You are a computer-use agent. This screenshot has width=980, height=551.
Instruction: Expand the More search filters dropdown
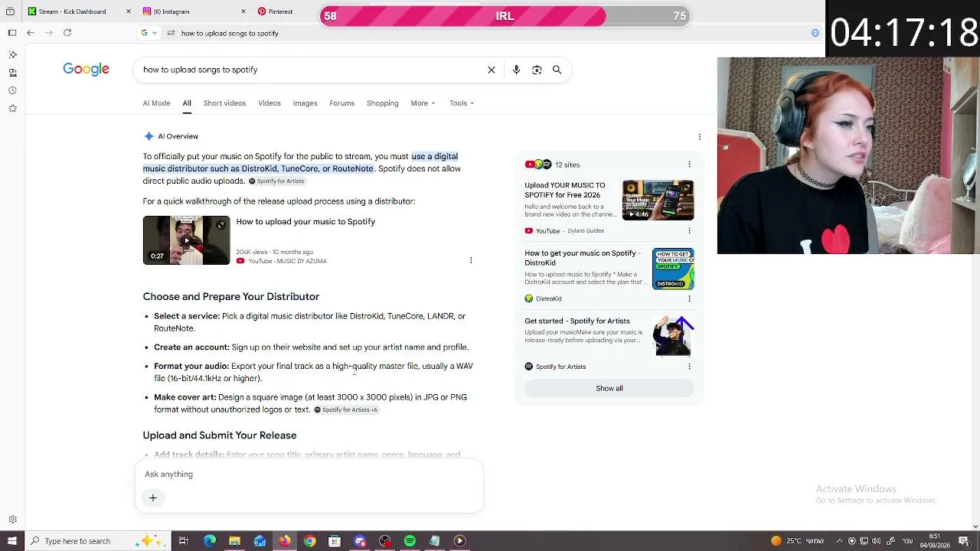[x=423, y=103]
